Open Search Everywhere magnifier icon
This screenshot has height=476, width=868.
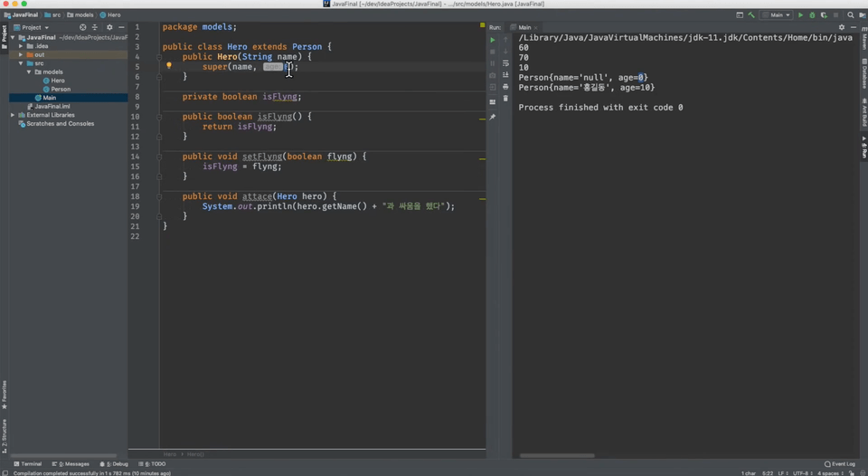coord(851,15)
